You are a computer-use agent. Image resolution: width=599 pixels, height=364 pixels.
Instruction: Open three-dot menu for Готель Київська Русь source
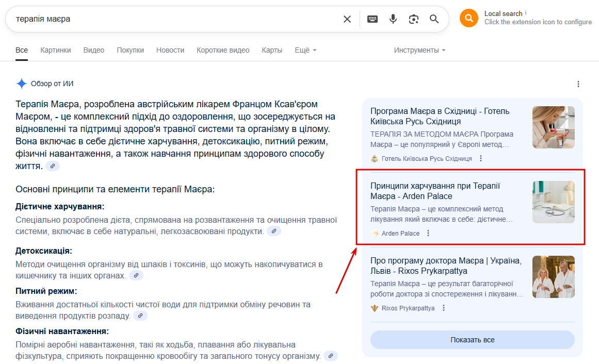pyautogui.click(x=480, y=158)
